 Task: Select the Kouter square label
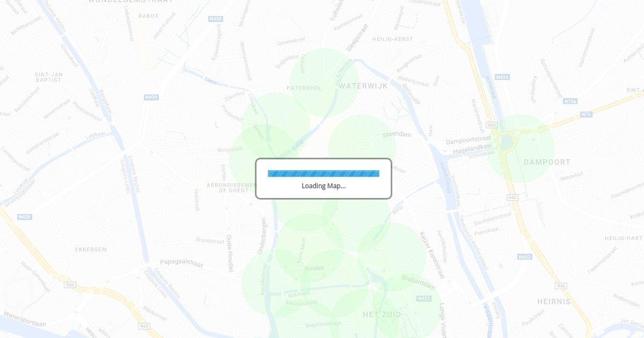point(314,268)
